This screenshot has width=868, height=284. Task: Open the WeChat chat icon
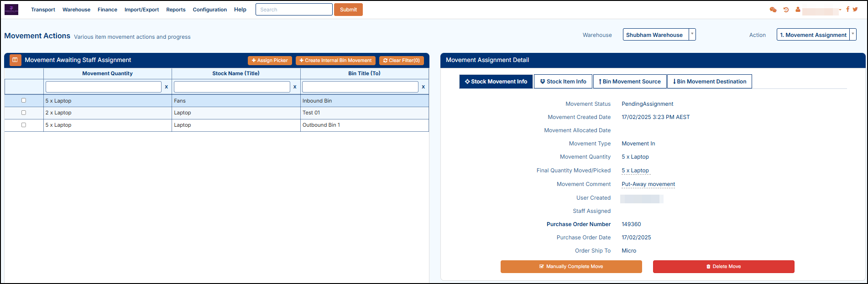(x=773, y=10)
